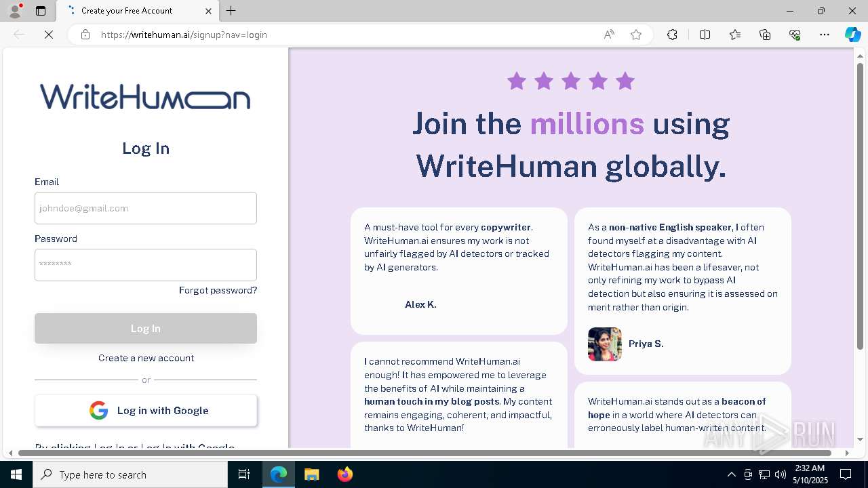Open Browser essentials heart icon
The height and width of the screenshot is (488, 868).
[x=795, y=35]
